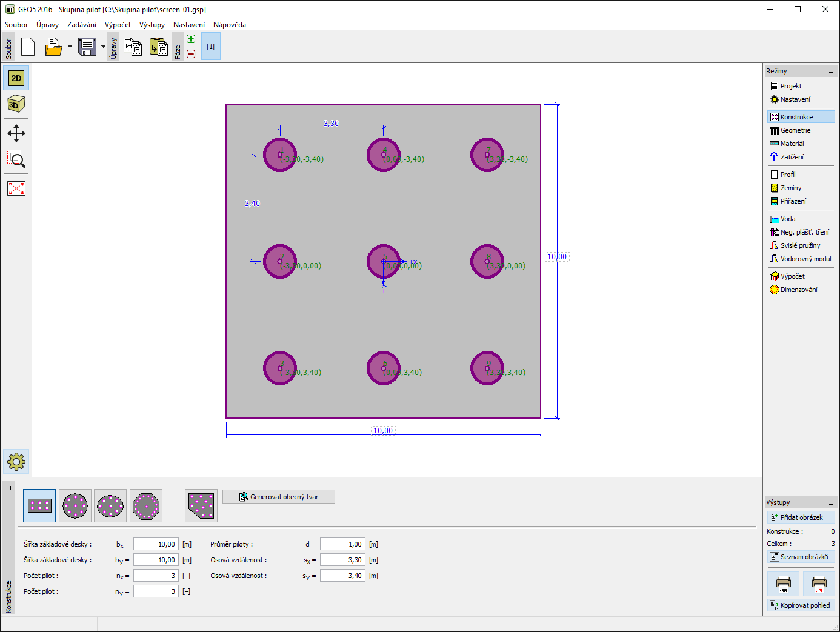
Task: Open drawing settings gear icon
Action: point(16,462)
